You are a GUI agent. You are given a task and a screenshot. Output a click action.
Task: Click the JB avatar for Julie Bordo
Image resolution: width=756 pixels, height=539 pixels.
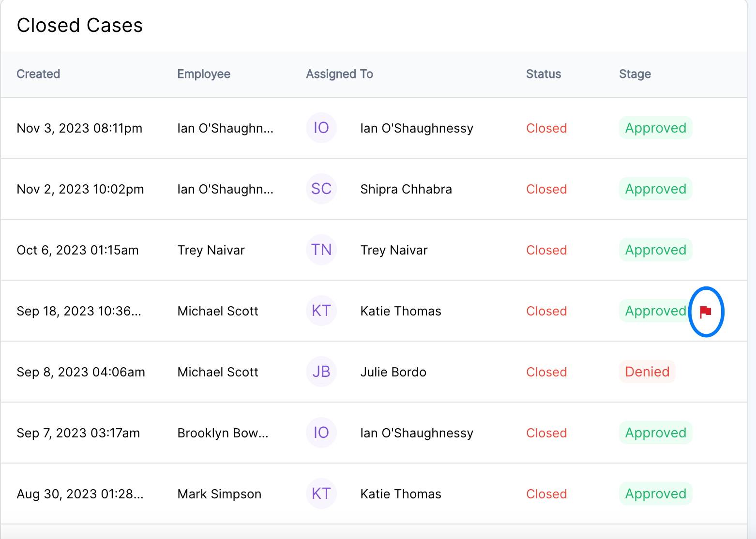[x=321, y=372]
